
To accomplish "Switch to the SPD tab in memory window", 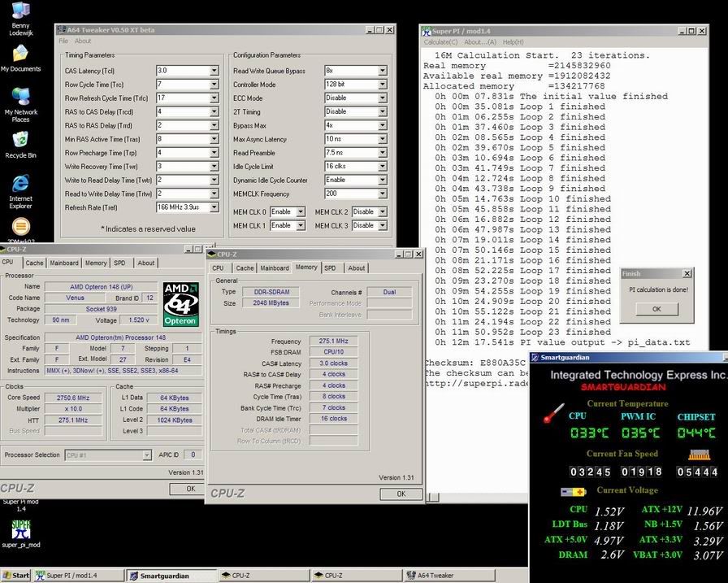I will pos(330,268).
